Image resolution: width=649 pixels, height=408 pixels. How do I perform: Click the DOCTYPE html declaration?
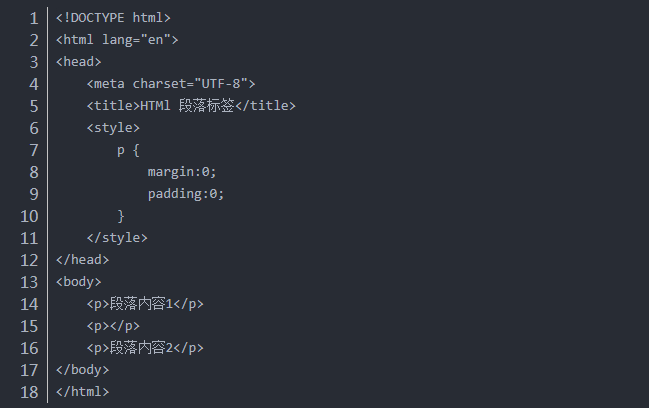point(113,18)
